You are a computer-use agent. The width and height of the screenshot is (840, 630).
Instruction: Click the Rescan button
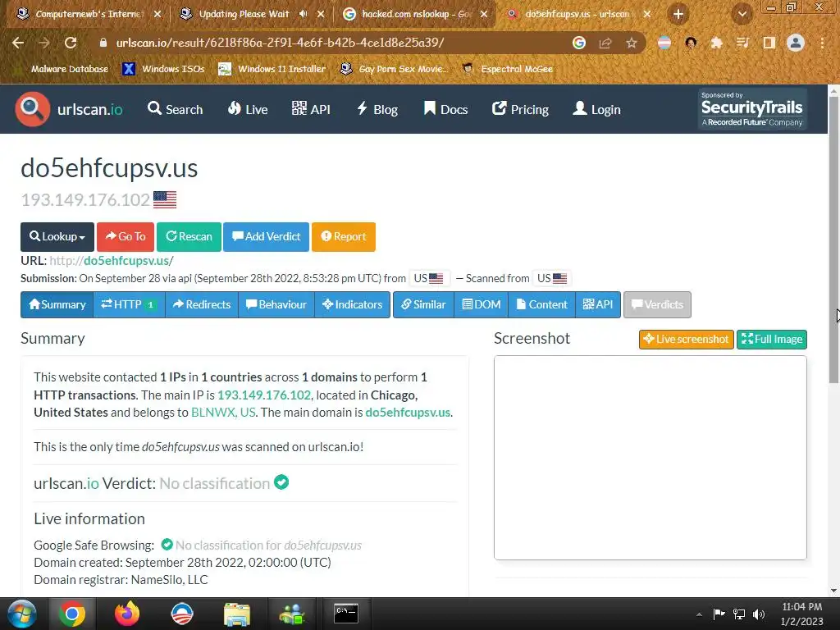pyautogui.click(x=189, y=237)
